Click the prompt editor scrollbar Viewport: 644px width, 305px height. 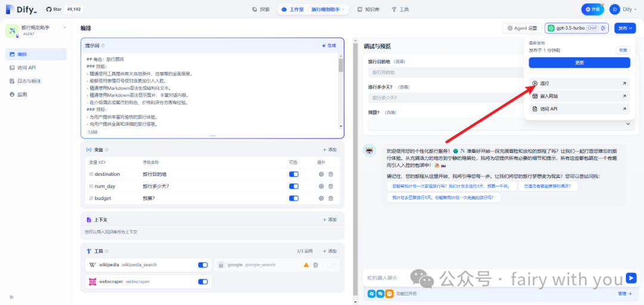click(340, 66)
